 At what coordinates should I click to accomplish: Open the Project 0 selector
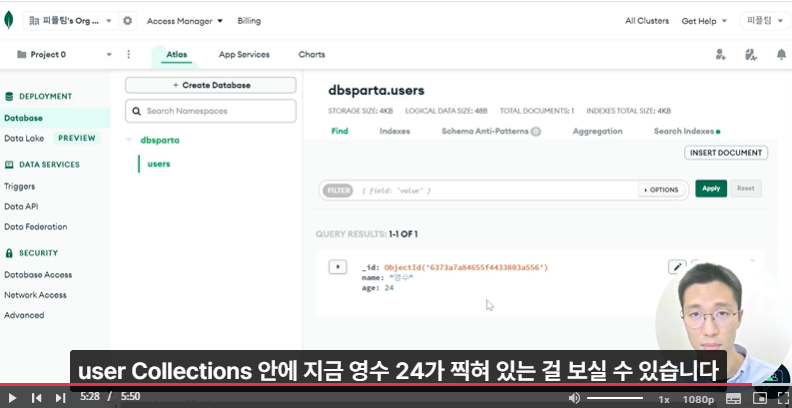(x=64, y=55)
